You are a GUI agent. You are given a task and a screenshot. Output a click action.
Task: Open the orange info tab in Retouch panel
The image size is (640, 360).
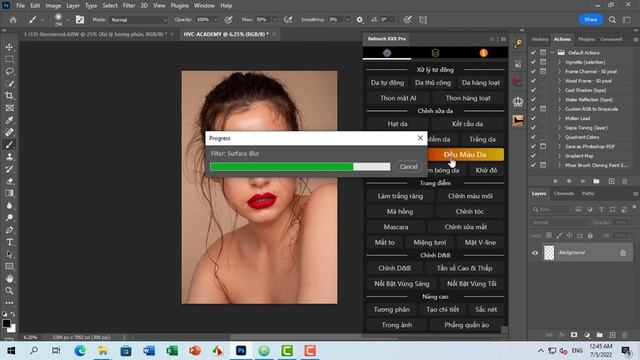[x=484, y=53]
